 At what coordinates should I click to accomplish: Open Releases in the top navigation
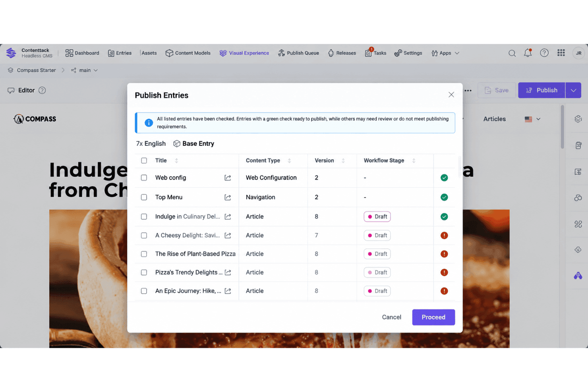click(x=342, y=53)
